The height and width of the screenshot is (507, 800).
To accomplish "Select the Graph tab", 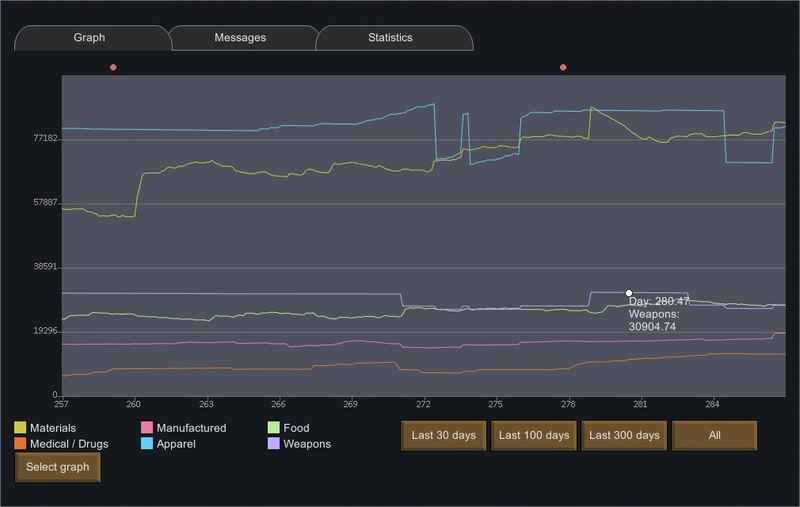I will point(89,38).
